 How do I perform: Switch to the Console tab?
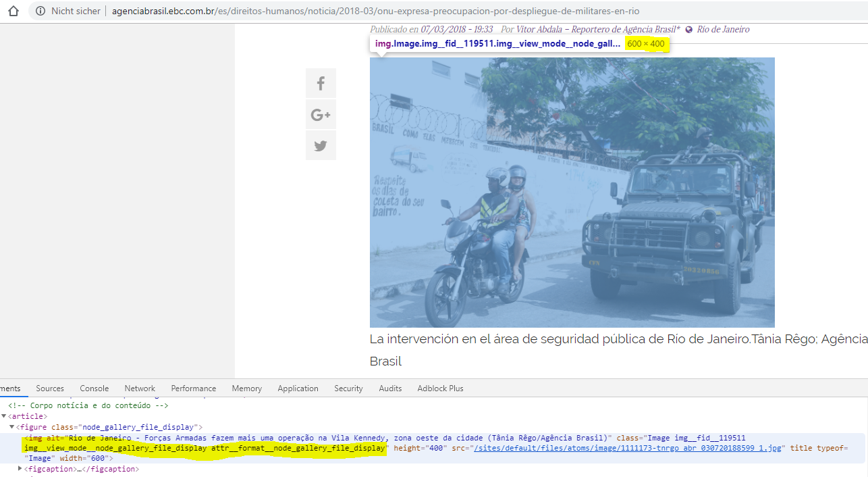click(x=94, y=388)
